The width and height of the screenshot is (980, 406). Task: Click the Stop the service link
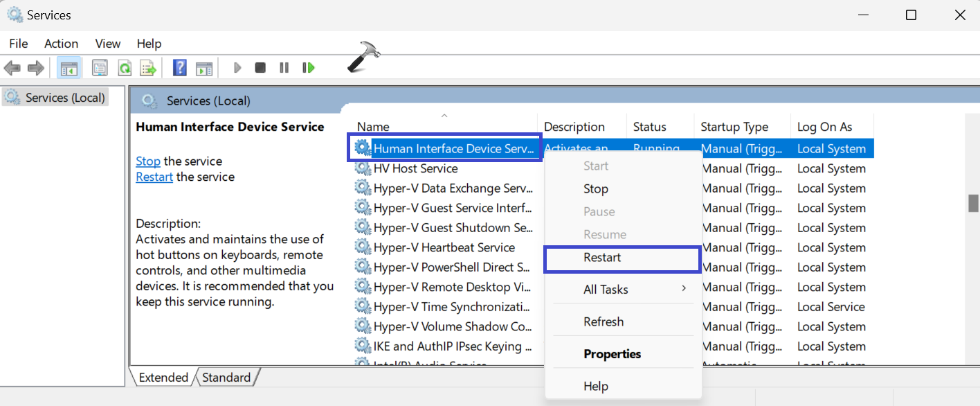[x=147, y=161]
